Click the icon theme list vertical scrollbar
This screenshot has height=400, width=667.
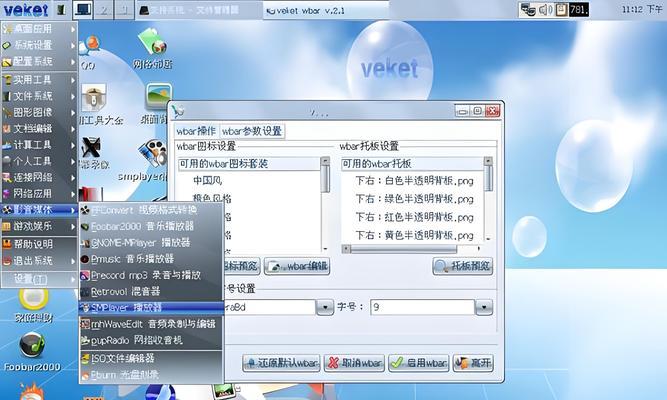[x=325, y=204]
